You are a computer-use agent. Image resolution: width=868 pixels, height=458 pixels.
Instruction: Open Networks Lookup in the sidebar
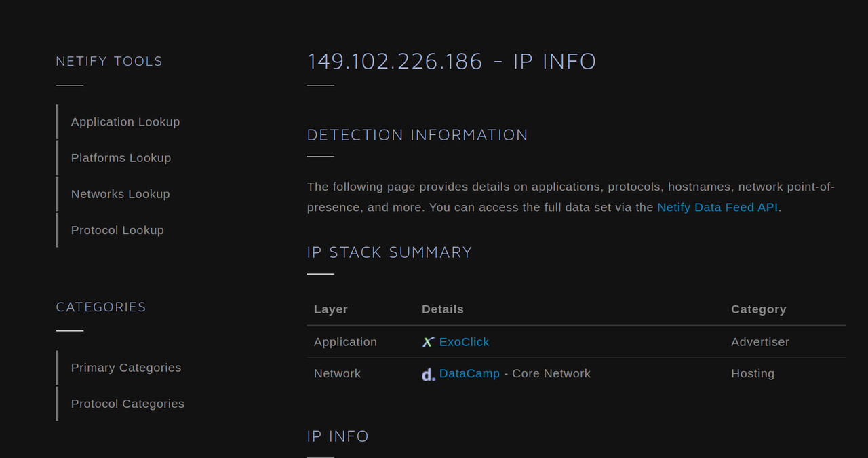click(120, 194)
